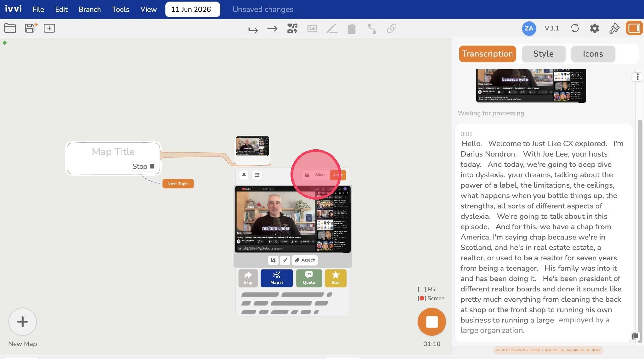Click the green Quote button
Screen dimensions: 644x359
tap(309, 278)
